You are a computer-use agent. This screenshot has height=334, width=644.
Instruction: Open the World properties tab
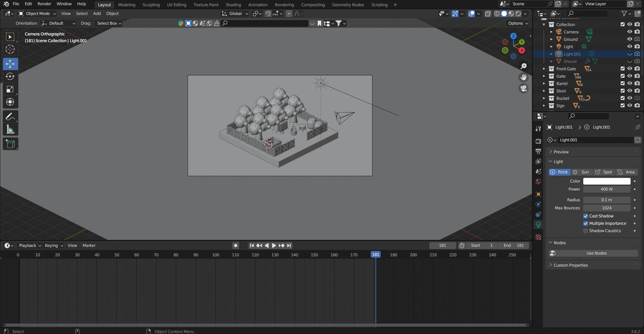[x=538, y=181]
